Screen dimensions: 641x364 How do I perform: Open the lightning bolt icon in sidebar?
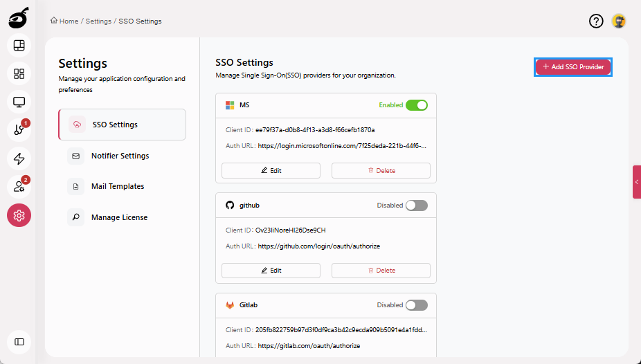tap(19, 158)
